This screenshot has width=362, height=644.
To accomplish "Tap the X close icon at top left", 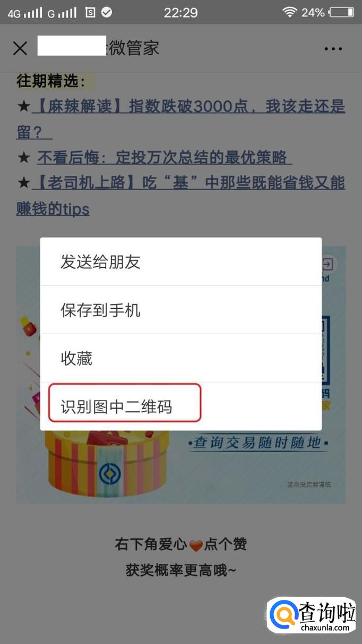I will (20, 48).
